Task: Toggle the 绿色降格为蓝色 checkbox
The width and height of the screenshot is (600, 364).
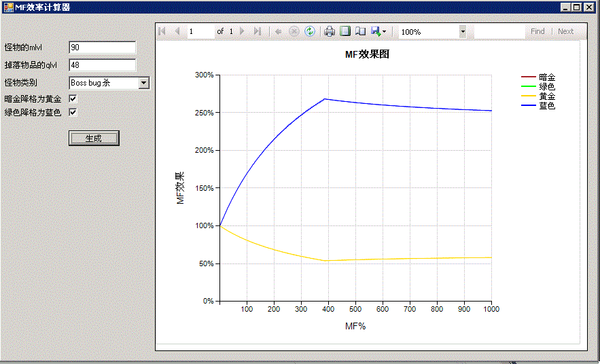Action: pos(73,112)
